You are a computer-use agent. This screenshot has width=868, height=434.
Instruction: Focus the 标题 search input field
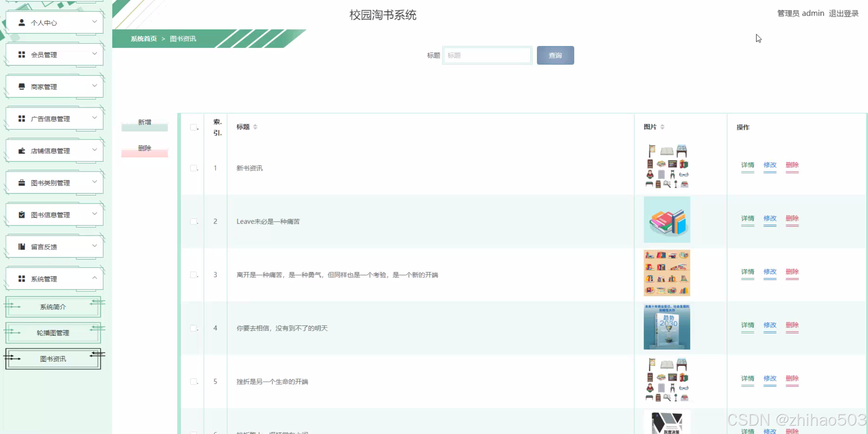coord(487,55)
